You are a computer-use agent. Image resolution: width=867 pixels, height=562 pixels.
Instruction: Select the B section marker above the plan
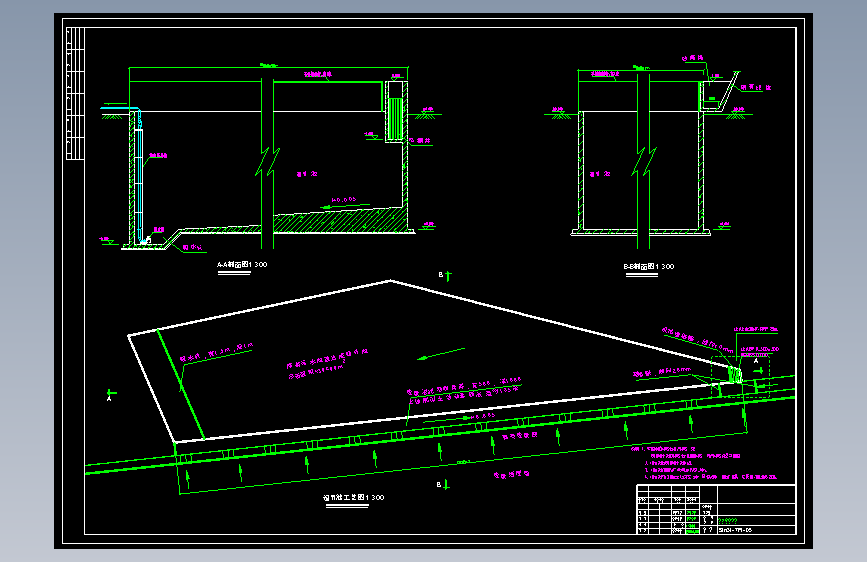tap(445, 275)
